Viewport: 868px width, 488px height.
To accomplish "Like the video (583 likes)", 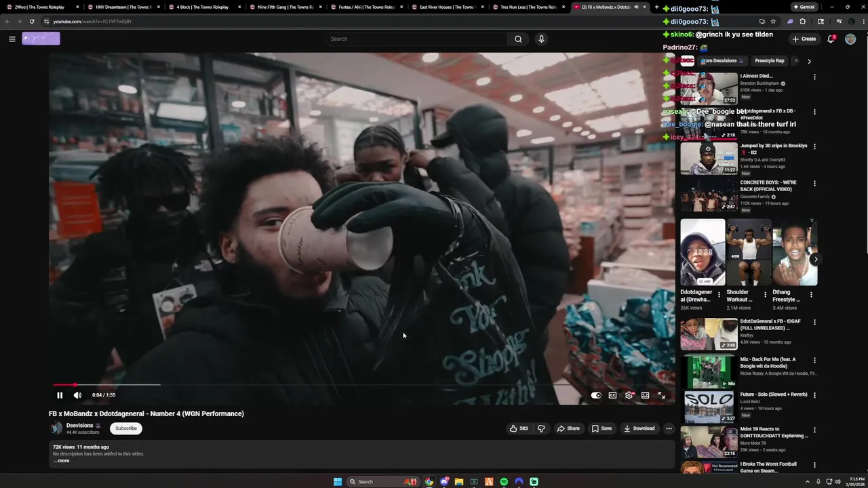I will 519,428.
